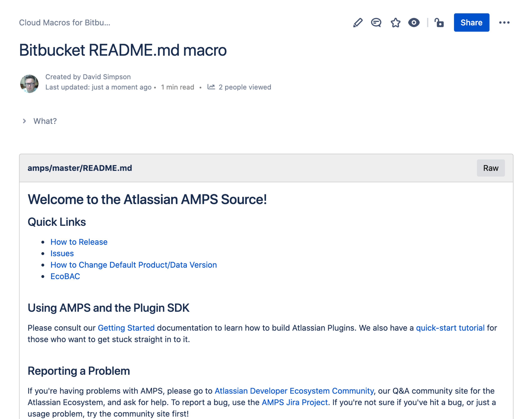The height and width of the screenshot is (419, 532).
Task: Click the How to Release quick link
Action: [79, 241]
